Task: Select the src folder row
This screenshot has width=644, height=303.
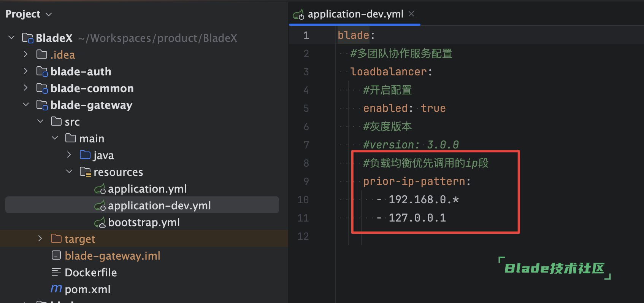Action: click(143, 121)
